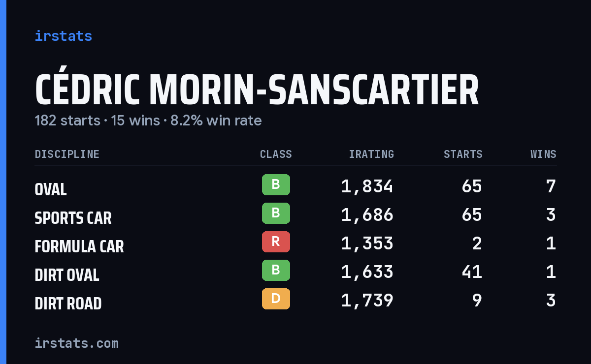591x364 pixels.
Task: Select the FORMULA CAR discipline row
Action: pos(295,243)
